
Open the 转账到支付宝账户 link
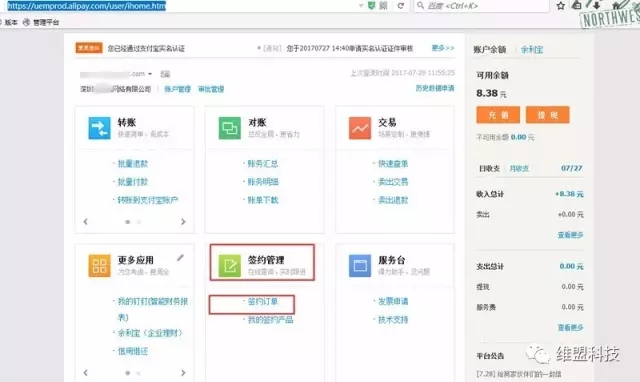[x=148, y=200]
